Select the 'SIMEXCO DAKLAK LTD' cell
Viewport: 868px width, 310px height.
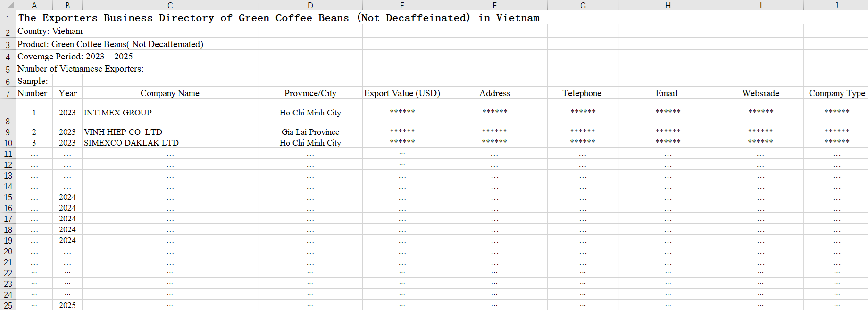[131, 143]
